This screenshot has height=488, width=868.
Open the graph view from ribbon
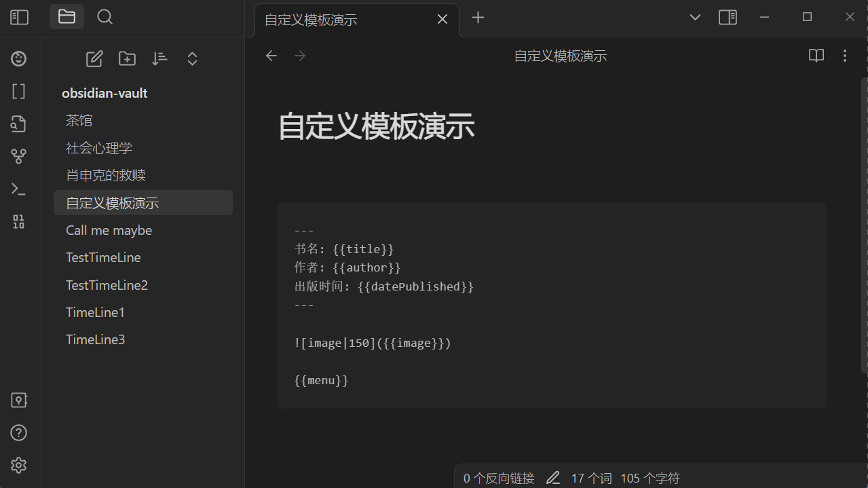coord(19,157)
